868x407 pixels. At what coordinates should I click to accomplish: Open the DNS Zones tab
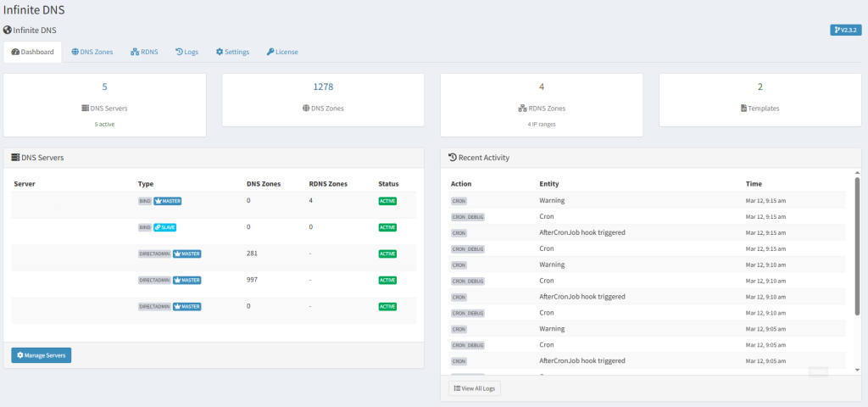point(92,52)
